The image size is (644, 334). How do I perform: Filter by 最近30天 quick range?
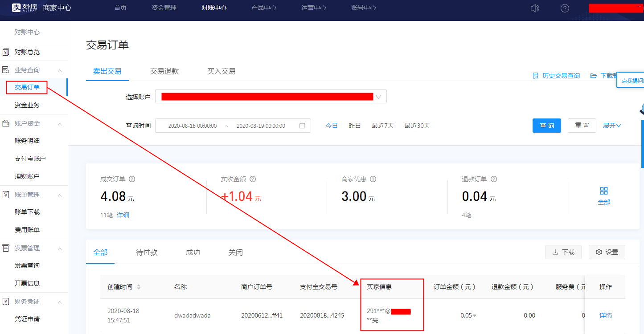click(418, 126)
